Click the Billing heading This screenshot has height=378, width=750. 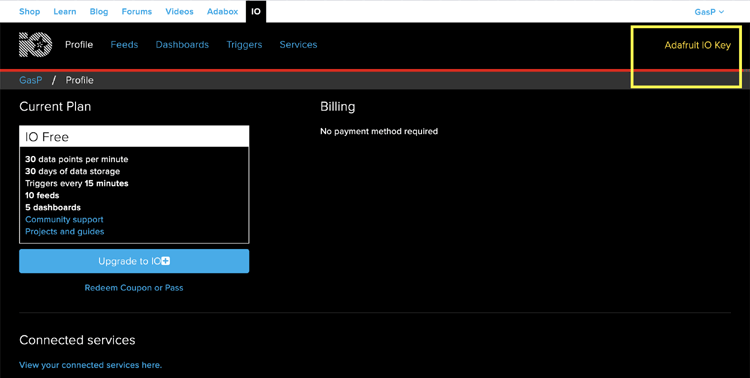tap(338, 107)
